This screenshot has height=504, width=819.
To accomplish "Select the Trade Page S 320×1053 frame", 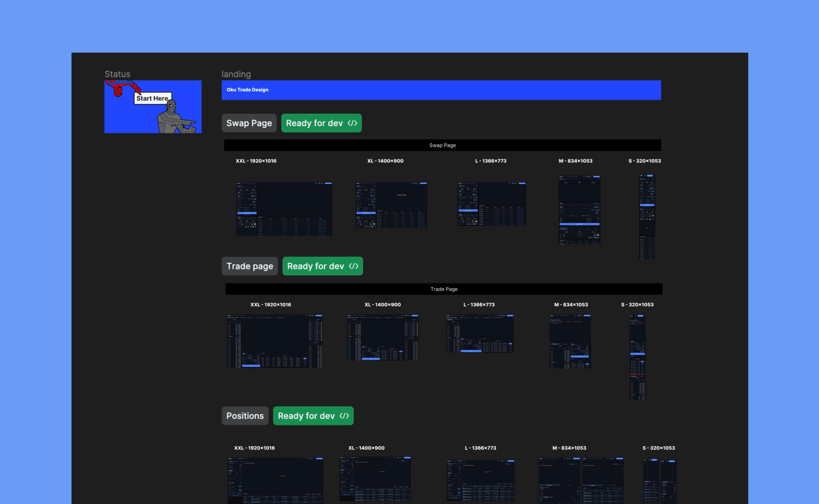I will click(x=637, y=357).
